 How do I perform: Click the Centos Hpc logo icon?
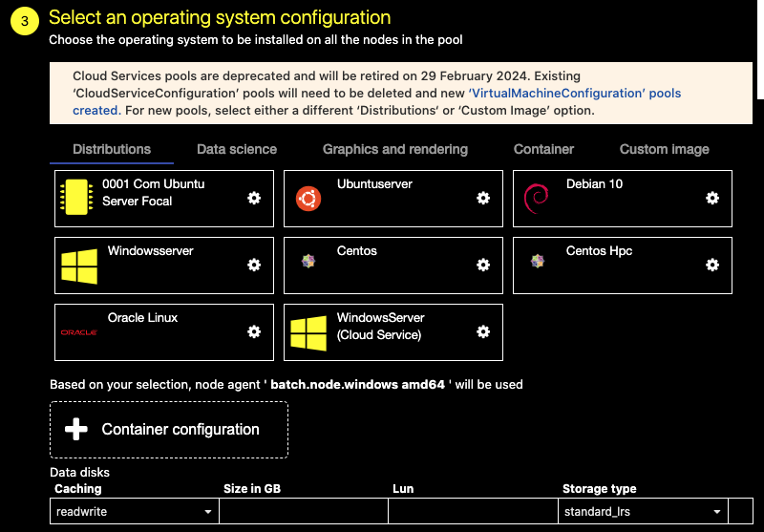[x=538, y=261]
